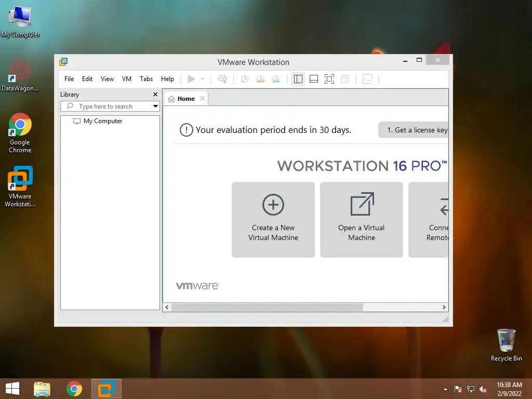Open the Windows Start button
532x399 pixels.
click(x=12, y=389)
